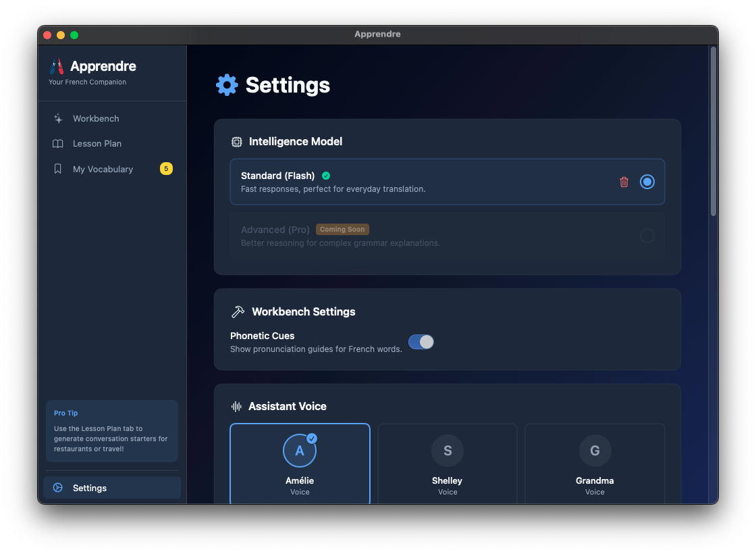Image resolution: width=756 pixels, height=554 pixels.
Task: Toggle the Phonetic Cues switch
Action: pyautogui.click(x=421, y=342)
